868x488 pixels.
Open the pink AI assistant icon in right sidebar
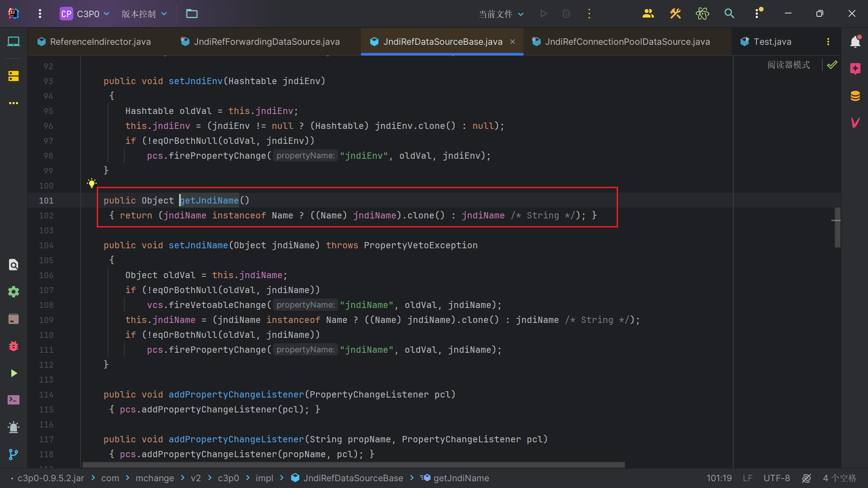click(855, 69)
